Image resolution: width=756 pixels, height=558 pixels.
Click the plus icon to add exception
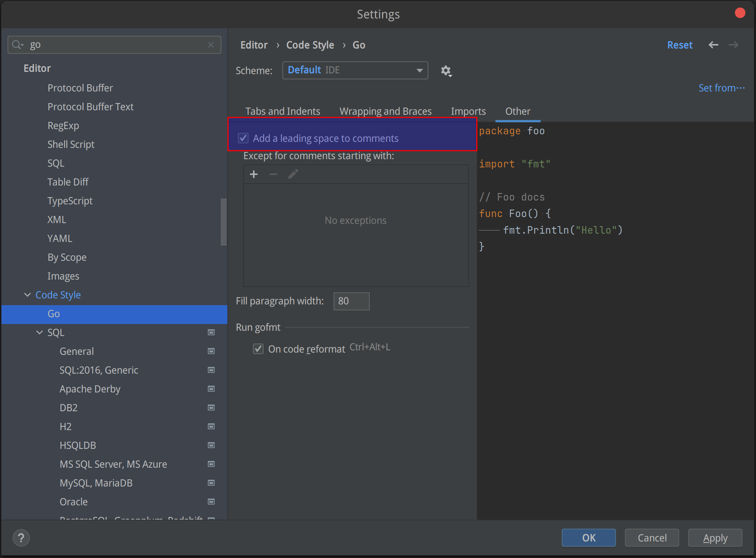(x=254, y=174)
